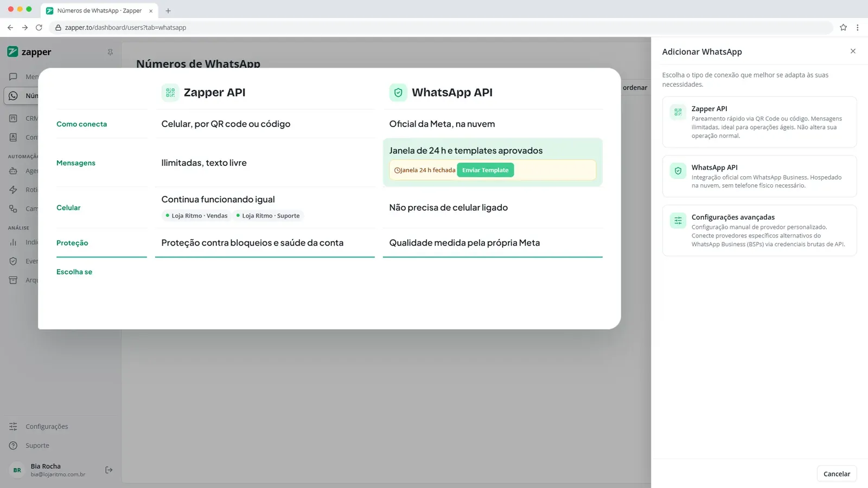Click the Enviar Template button
The height and width of the screenshot is (488, 868).
pos(486,170)
